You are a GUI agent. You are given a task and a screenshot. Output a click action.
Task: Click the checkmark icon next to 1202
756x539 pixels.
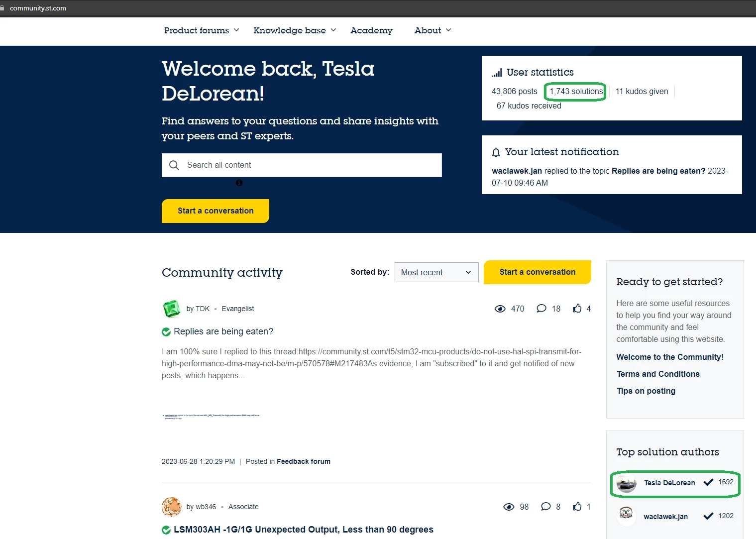708,516
